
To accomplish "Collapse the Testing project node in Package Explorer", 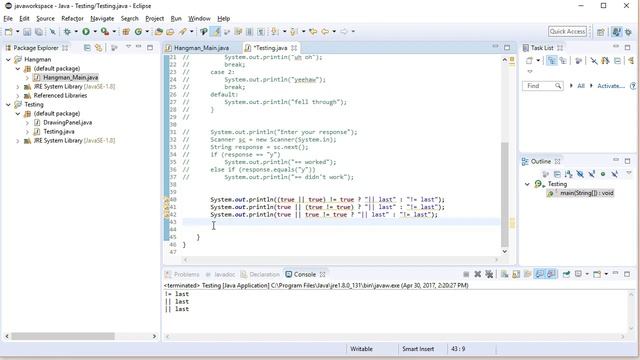I will (x=8, y=104).
